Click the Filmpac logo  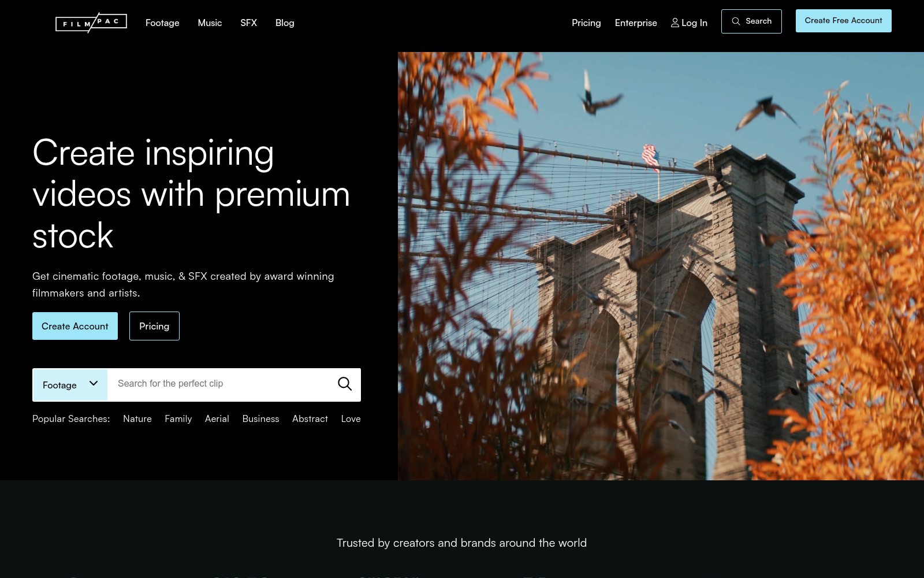[91, 23]
